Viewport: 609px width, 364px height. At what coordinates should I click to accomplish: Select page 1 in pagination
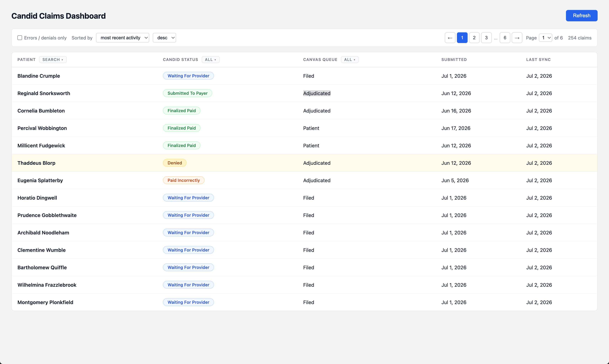click(x=462, y=38)
